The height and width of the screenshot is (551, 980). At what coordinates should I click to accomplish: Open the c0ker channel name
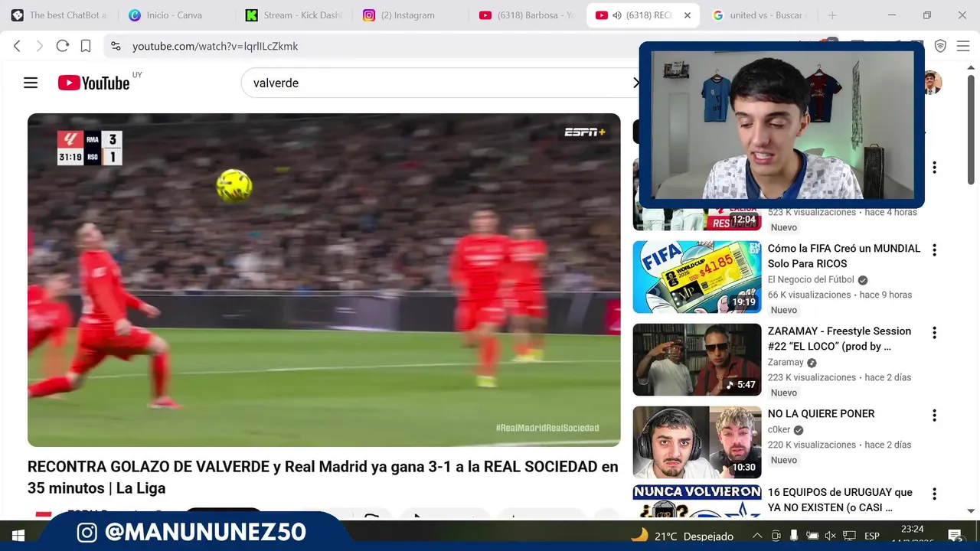coord(779,429)
